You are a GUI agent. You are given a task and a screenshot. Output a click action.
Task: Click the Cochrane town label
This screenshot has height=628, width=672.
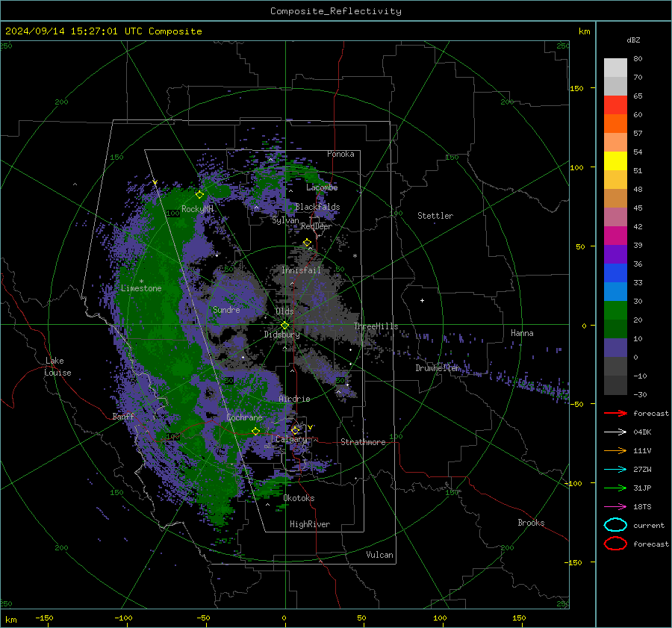244,417
